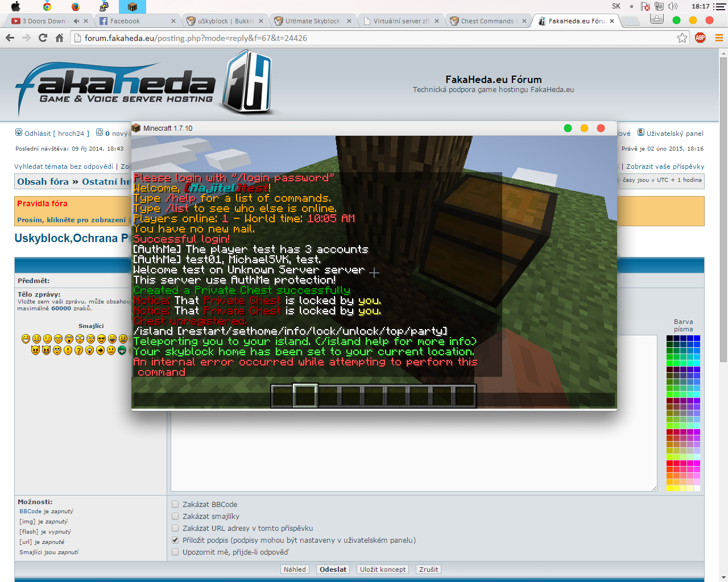Uncheck the Přiložit podpis checkbox
The image size is (728, 582).
pyautogui.click(x=175, y=540)
